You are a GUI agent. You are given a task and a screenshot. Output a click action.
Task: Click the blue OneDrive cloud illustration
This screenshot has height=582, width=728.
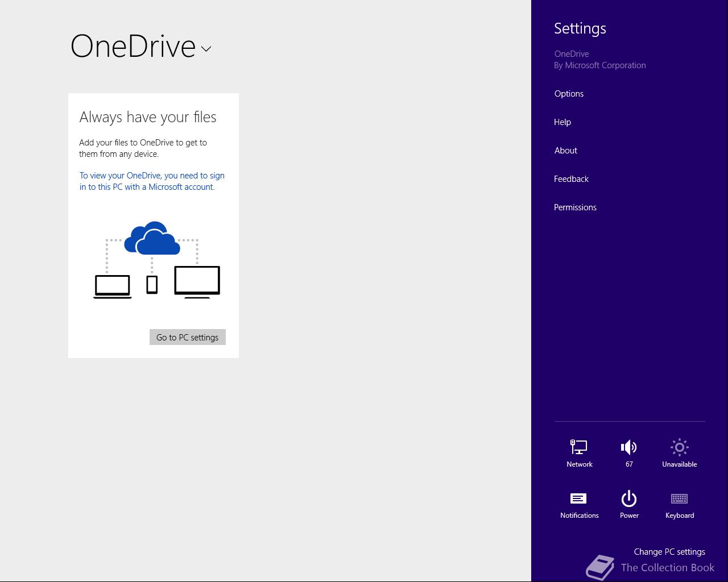pyautogui.click(x=152, y=239)
